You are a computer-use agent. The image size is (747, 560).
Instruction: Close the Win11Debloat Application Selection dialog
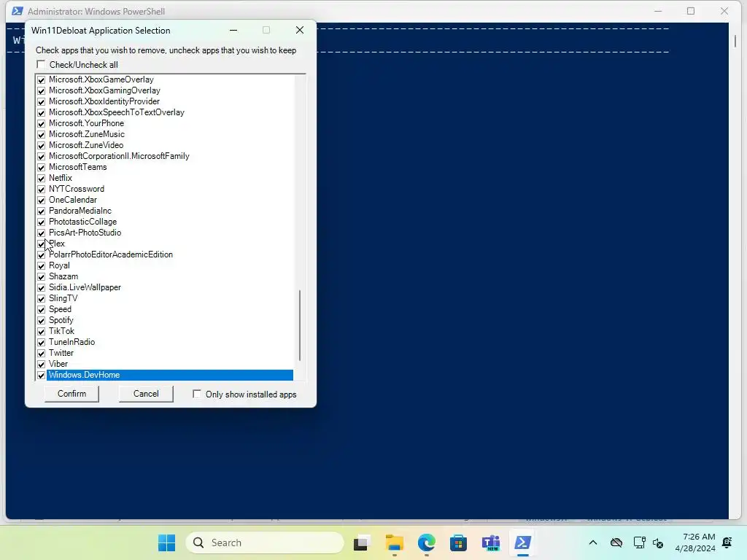coord(300,30)
